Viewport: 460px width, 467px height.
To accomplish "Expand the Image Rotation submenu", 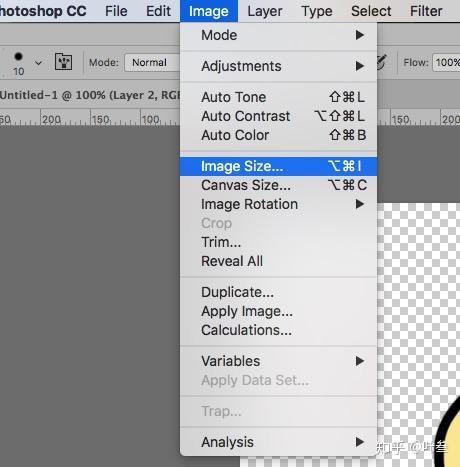I will 278,204.
